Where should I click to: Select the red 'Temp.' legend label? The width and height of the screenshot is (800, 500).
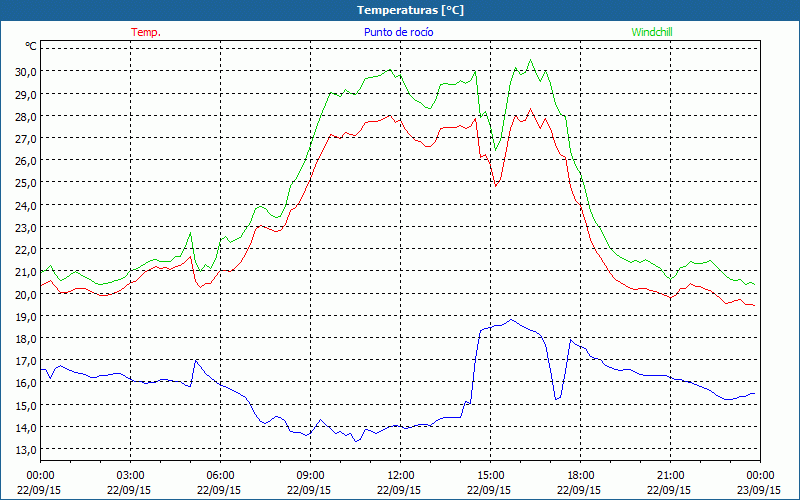pos(146,32)
